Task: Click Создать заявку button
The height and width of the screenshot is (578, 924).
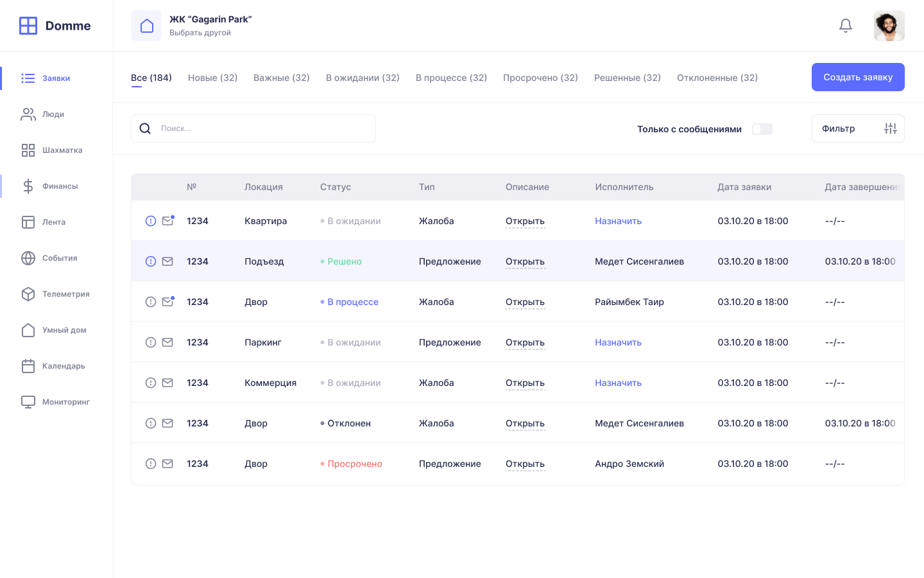Action: coord(857,77)
